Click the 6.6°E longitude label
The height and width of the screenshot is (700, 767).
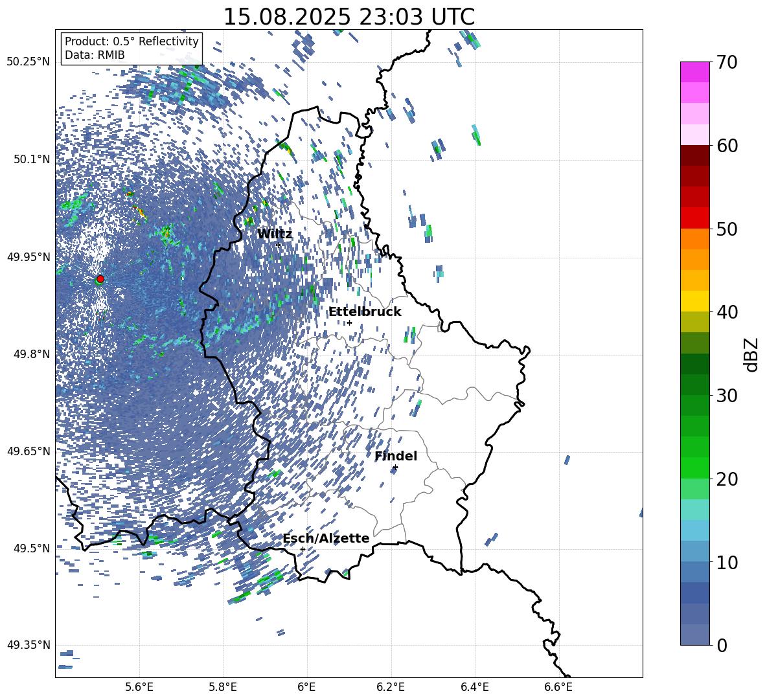coord(558,687)
